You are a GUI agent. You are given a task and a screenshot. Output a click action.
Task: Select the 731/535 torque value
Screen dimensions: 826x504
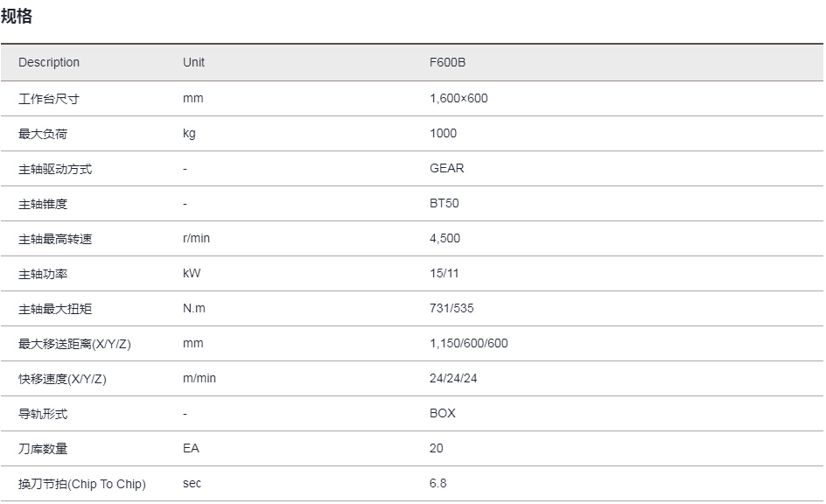[x=451, y=308]
